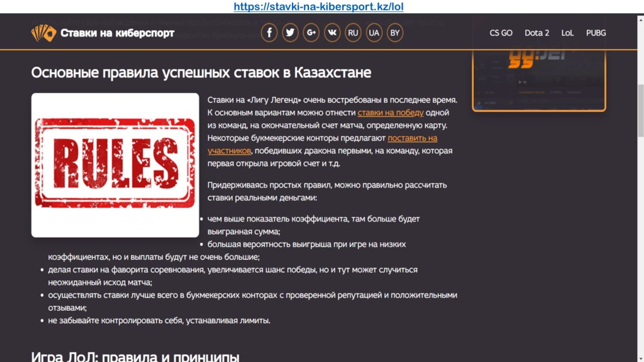Screen dimensions: 644x362
Task: Click sentence 'Ставки на «Лигу Легенд» очень востребованы'
Action: (x=332, y=100)
